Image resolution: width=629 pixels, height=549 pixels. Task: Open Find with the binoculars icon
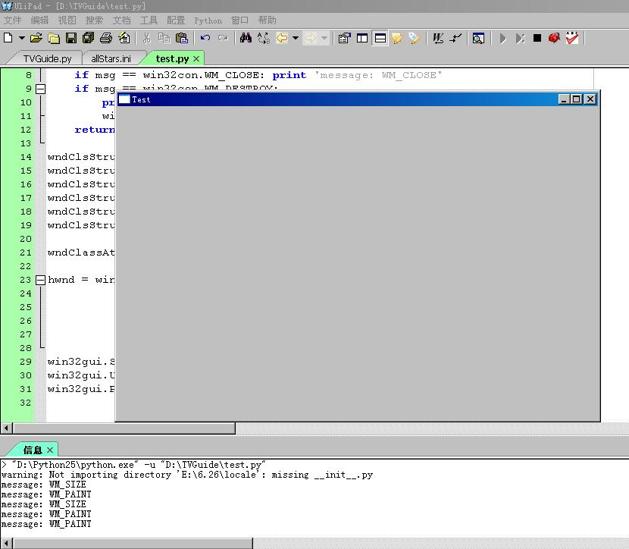tap(246, 38)
